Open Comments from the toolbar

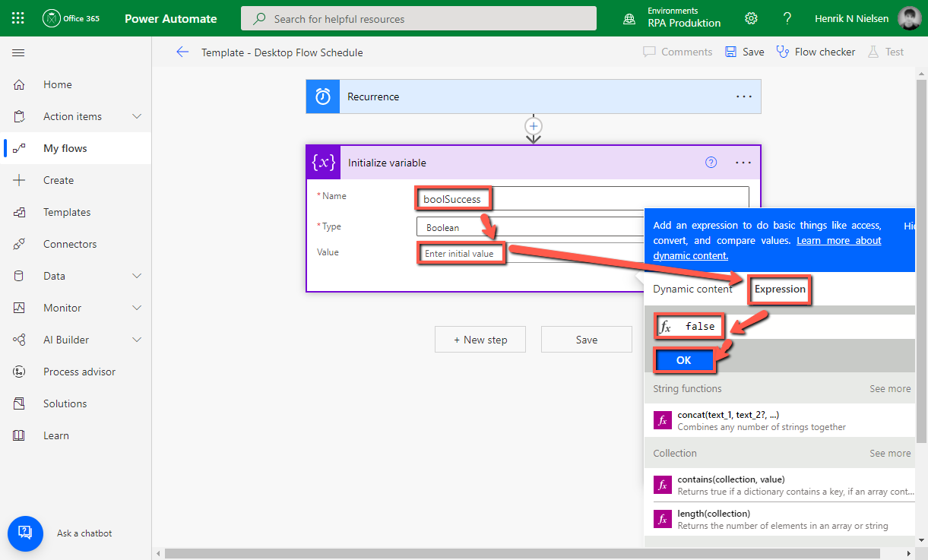677,52
